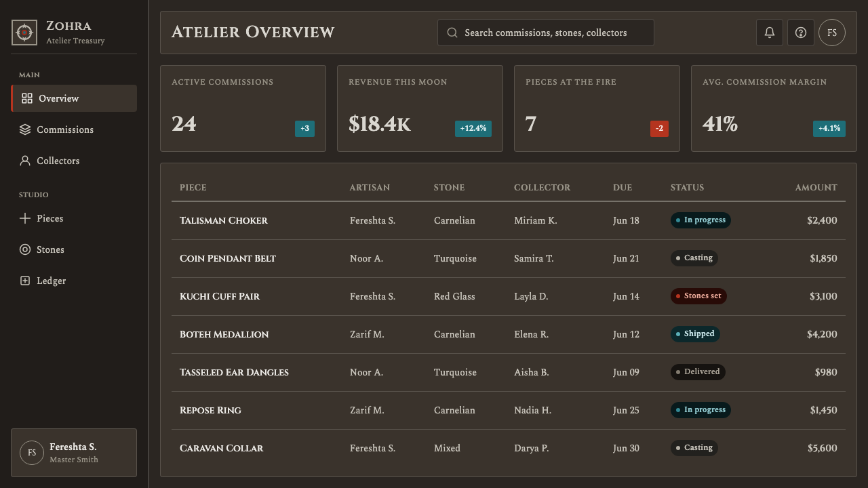The height and width of the screenshot is (488, 868).
Task: Click the -2 pieces at the fire badge
Action: point(659,129)
